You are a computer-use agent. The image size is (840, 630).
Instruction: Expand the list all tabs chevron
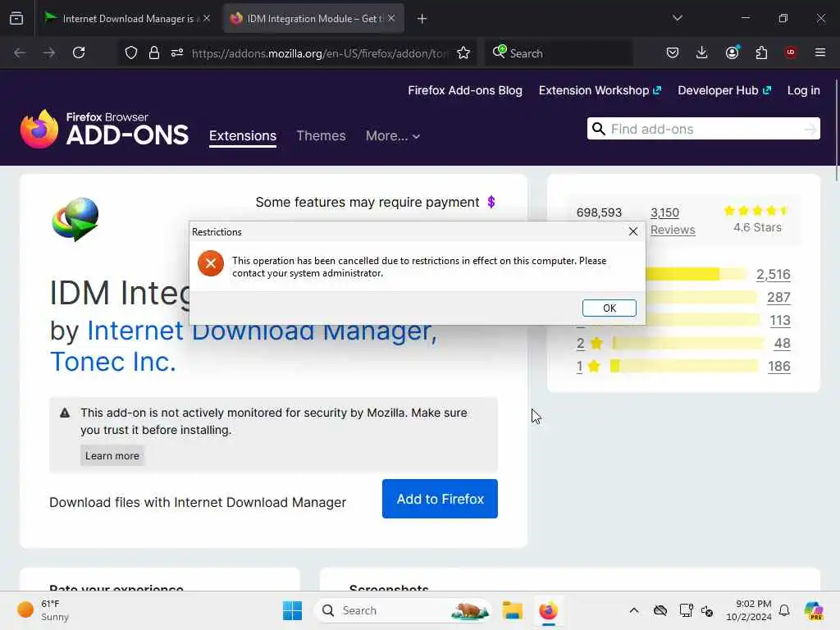(x=677, y=18)
